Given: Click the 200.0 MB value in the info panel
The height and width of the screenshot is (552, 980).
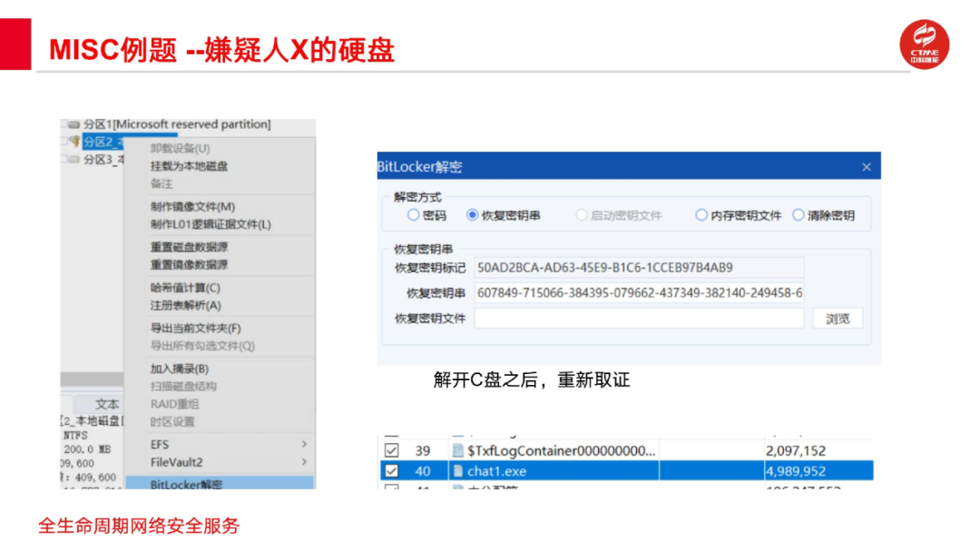Looking at the screenshot, I should [87, 448].
